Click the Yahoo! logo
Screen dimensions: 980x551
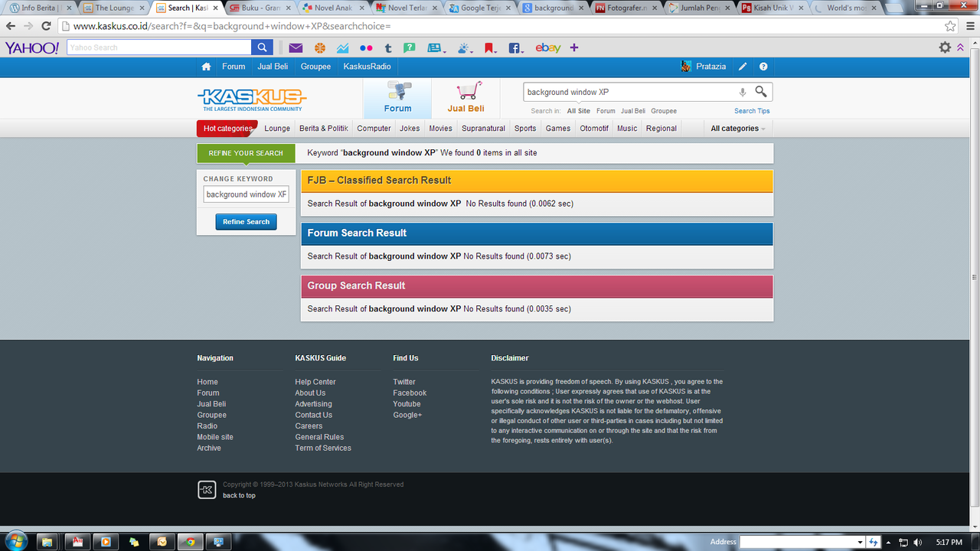click(x=32, y=47)
